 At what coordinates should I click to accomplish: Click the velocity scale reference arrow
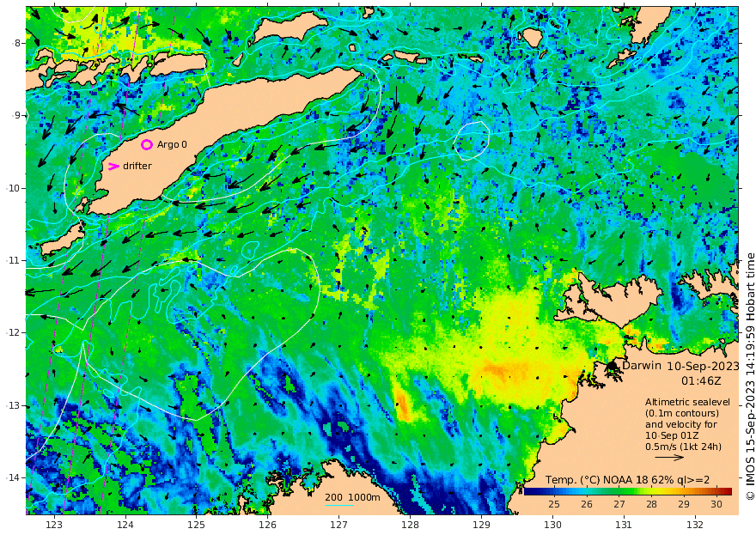[669, 457]
